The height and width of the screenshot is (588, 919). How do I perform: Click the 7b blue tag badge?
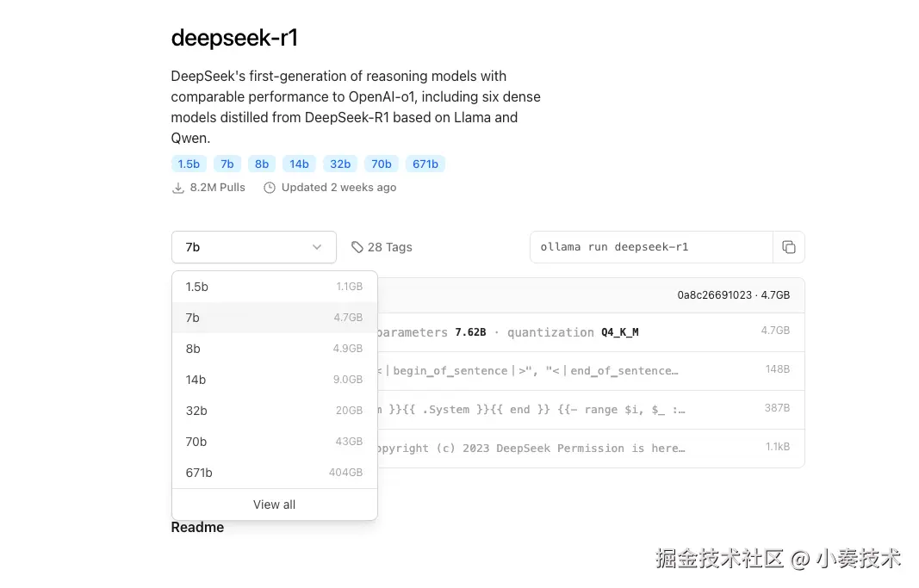pyautogui.click(x=227, y=164)
